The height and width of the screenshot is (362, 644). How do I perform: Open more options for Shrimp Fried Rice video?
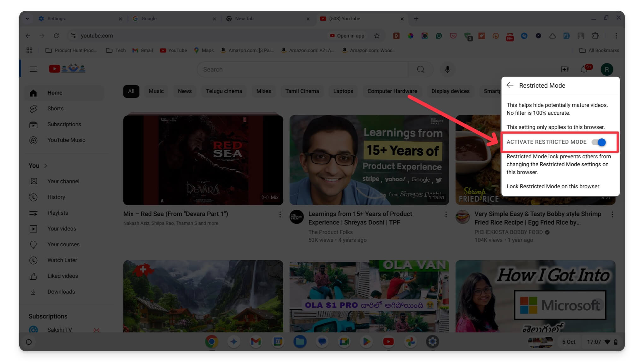click(x=612, y=214)
